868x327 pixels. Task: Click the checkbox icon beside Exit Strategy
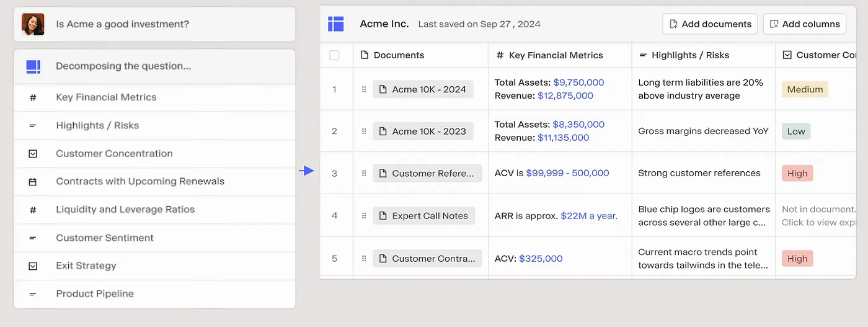tap(33, 266)
